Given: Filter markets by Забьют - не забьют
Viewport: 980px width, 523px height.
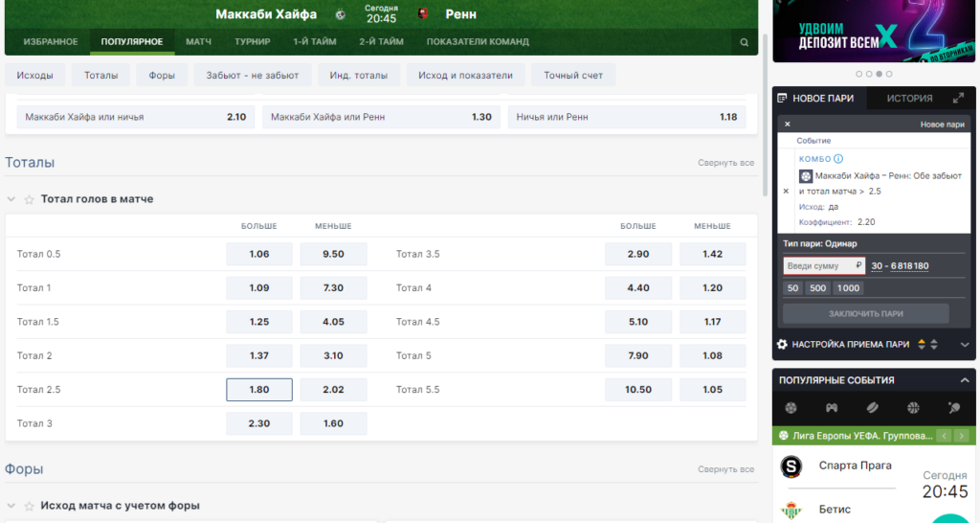Looking at the screenshot, I should (x=253, y=75).
